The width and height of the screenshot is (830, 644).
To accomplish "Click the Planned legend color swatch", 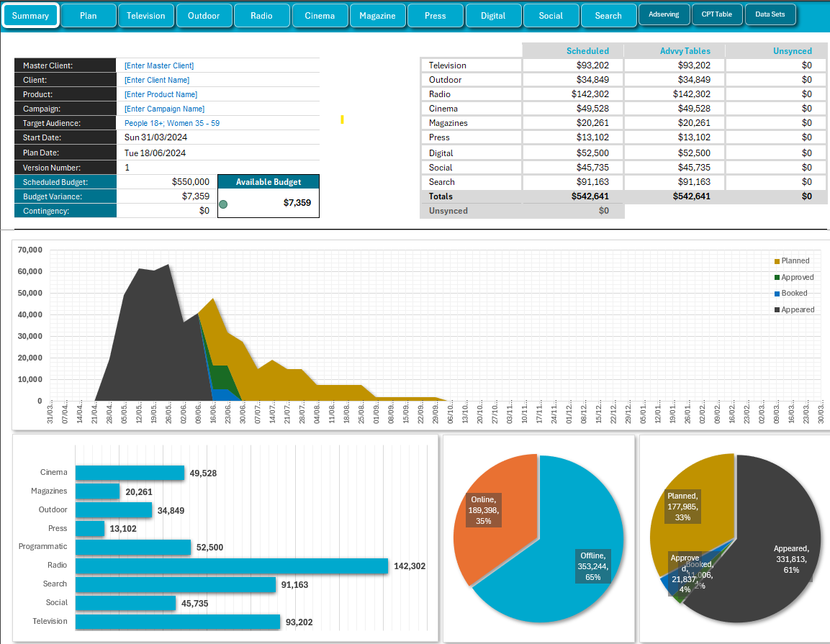I will tap(777, 261).
